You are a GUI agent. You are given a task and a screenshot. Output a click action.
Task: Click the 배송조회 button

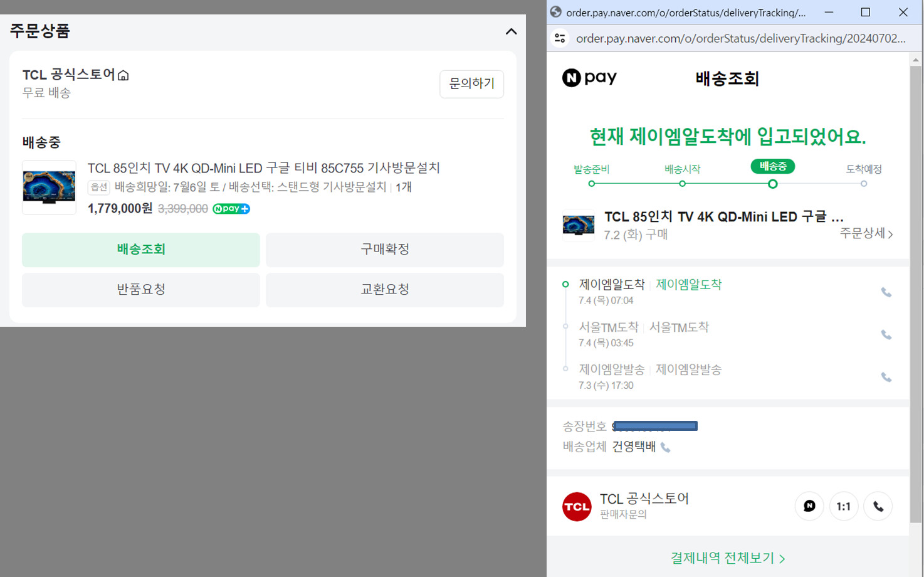[x=141, y=250]
